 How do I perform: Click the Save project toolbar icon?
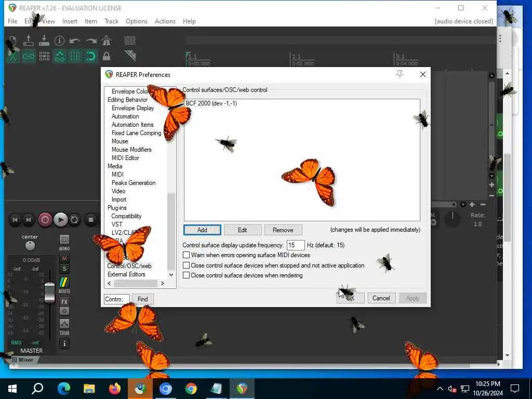click(44, 41)
